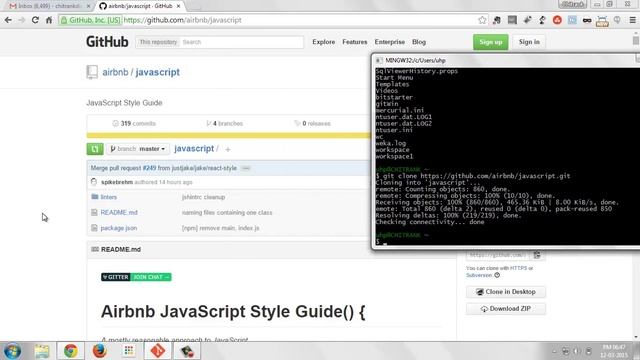The image size is (640, 360).
Task: Click the javascript breadcrumb path link
Action: (194, 149)
